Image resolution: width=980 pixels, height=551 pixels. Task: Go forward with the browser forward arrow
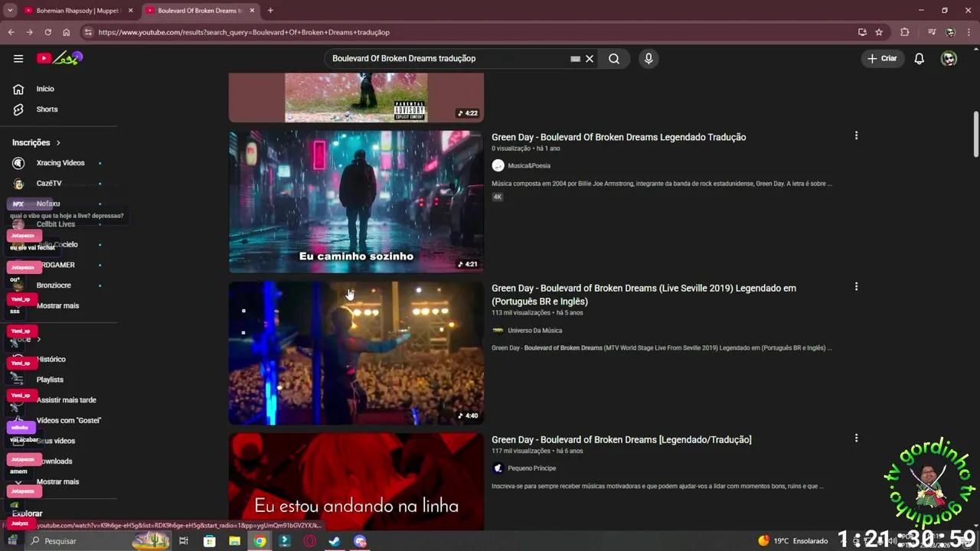[x=29, y=32]
